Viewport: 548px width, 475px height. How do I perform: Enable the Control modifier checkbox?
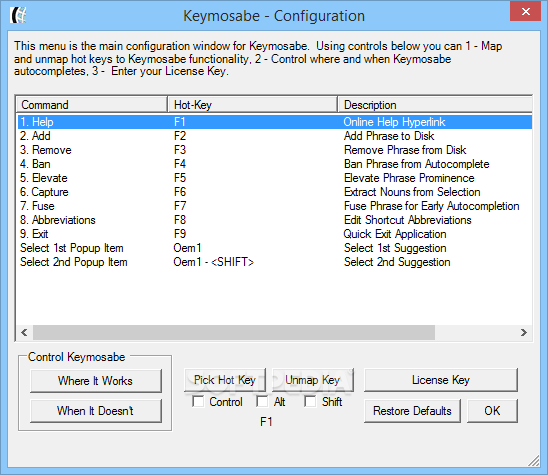[198, 401]
